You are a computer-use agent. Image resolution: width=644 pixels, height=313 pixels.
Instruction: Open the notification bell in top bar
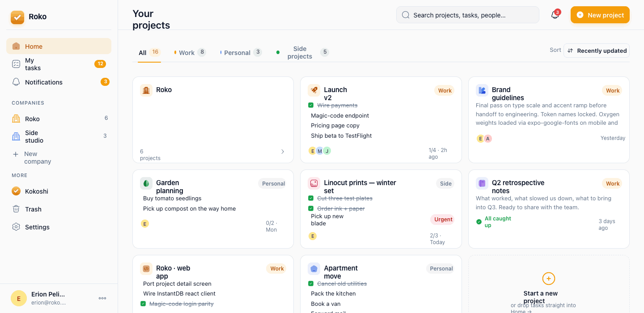pyautogui.click(x=555, y=15)
